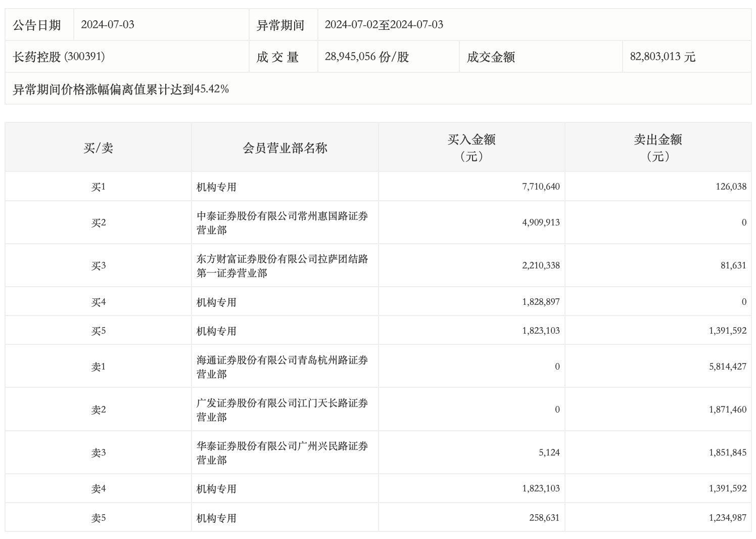Click the stock name 长药控股 (300391)
Screen dimensions: 756x539
59,57
